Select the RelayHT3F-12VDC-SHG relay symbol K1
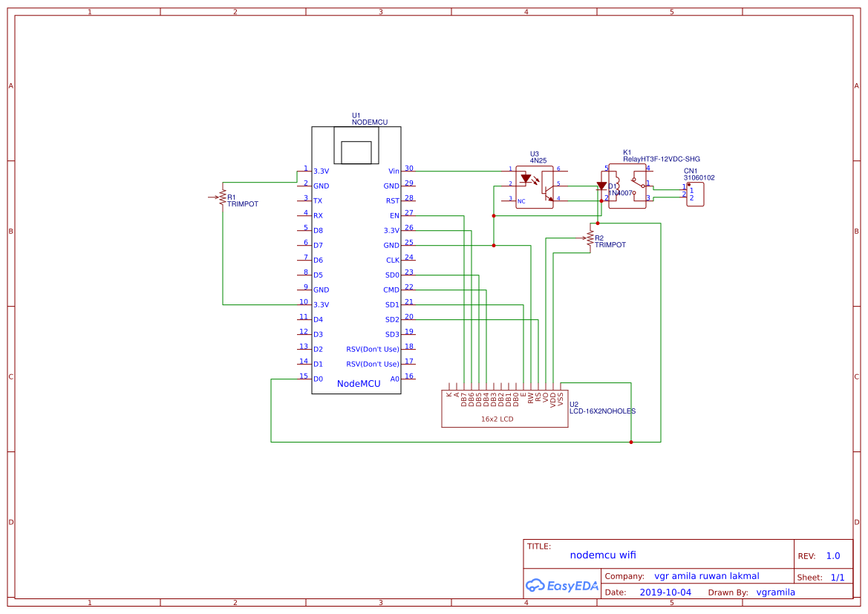 click(x=626, y=187)
